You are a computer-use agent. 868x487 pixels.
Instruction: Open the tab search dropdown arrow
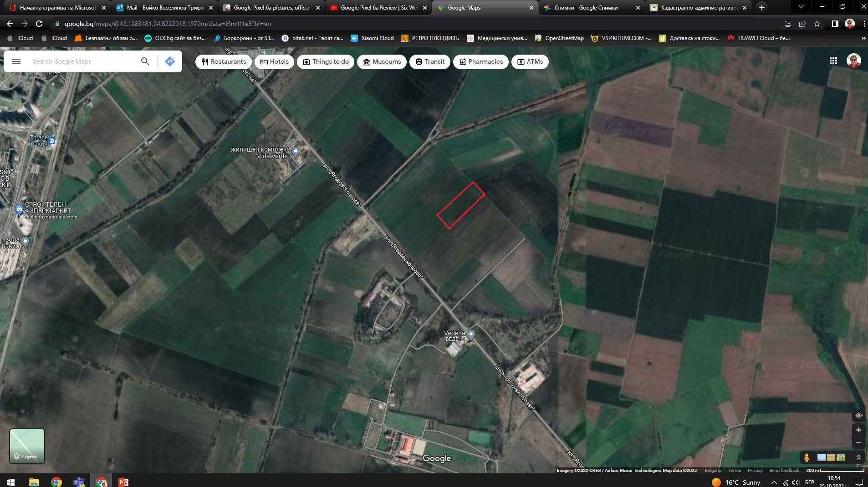click(801, 7)
